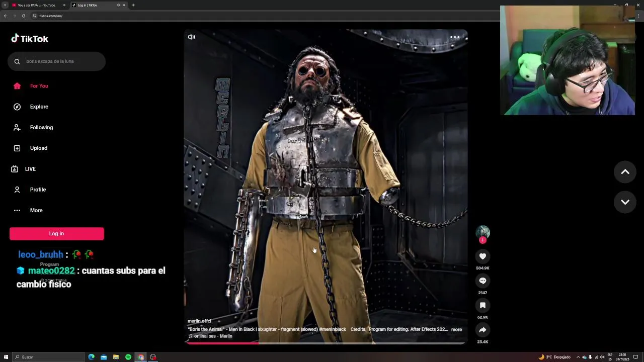The image size is (644, 362).
Task: Open File Explorer from taskbar
Action: pos(116,357)
